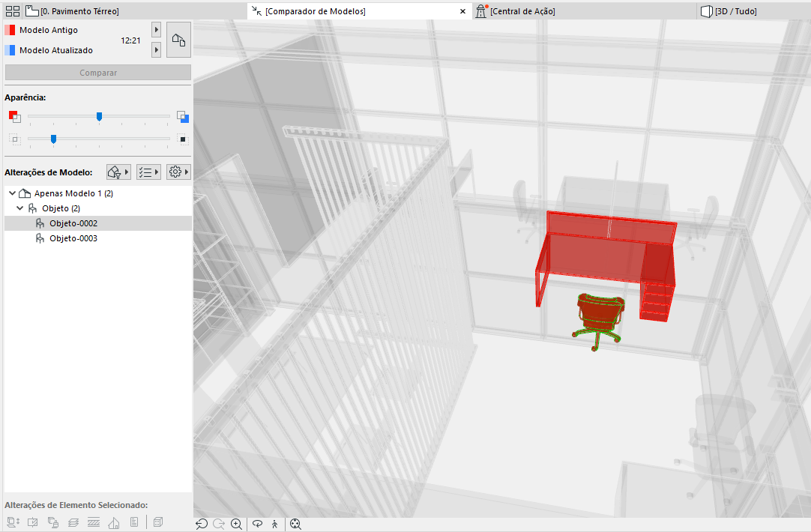Click red old-model emphasis icon left of slider
811x532 pixels.
pyautogui.click(x=14, y=117)
